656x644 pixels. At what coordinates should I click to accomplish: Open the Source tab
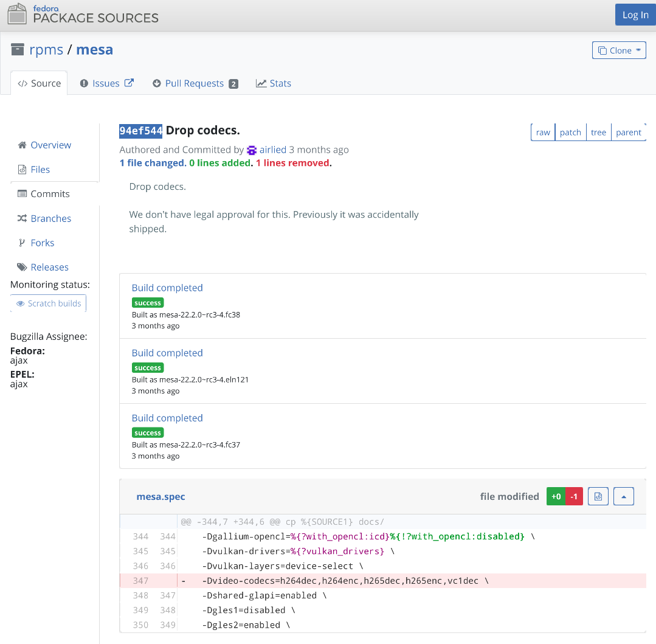click(40, 83)
